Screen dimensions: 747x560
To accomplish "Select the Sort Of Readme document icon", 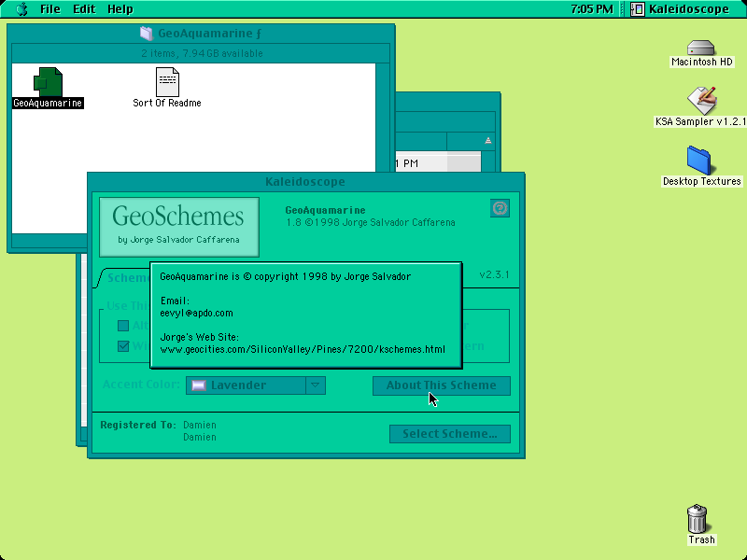I will coord(167,82).
